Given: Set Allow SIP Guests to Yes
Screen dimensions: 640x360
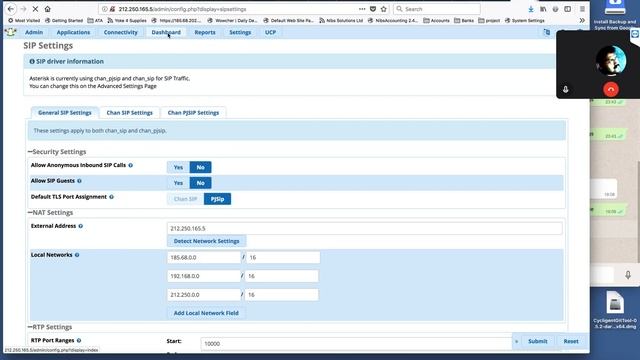Looking at the screenshot, I should click(178, 183).
